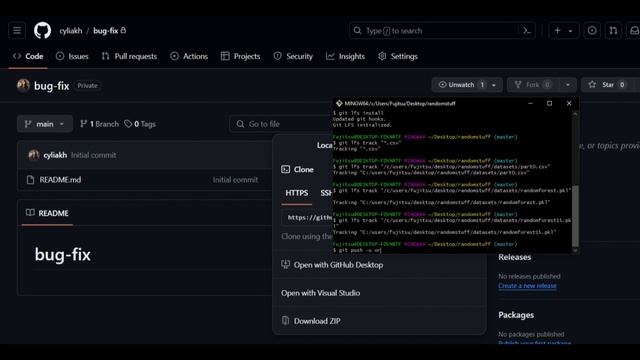
Task: Open the pull requests icon in header
Action: (x=613, y=31)
